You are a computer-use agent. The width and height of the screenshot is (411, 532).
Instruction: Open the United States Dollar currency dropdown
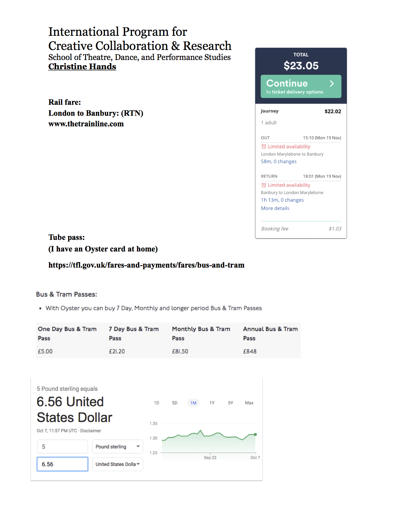point(118,464)
